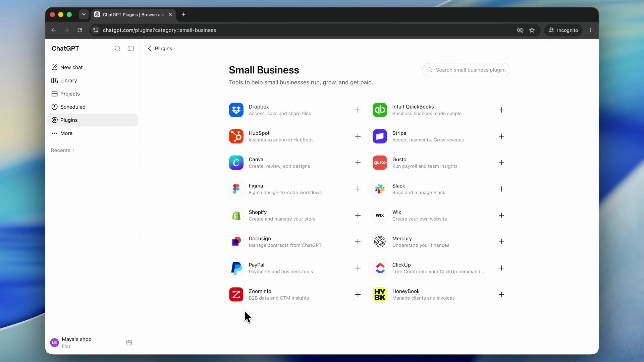Add the Figma plugin with plus button
The width and height of the screenshot is (644, 362).
[x=358, y=189]
